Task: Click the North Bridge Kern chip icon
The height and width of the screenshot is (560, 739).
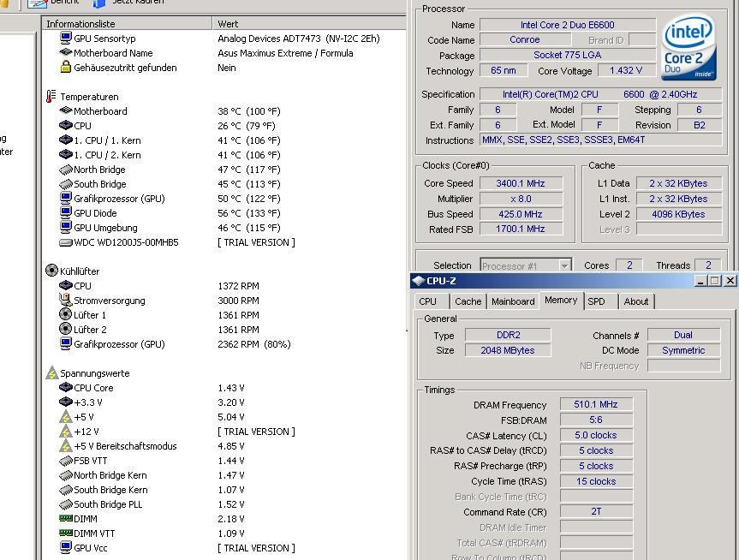Action: coord(66,475)
